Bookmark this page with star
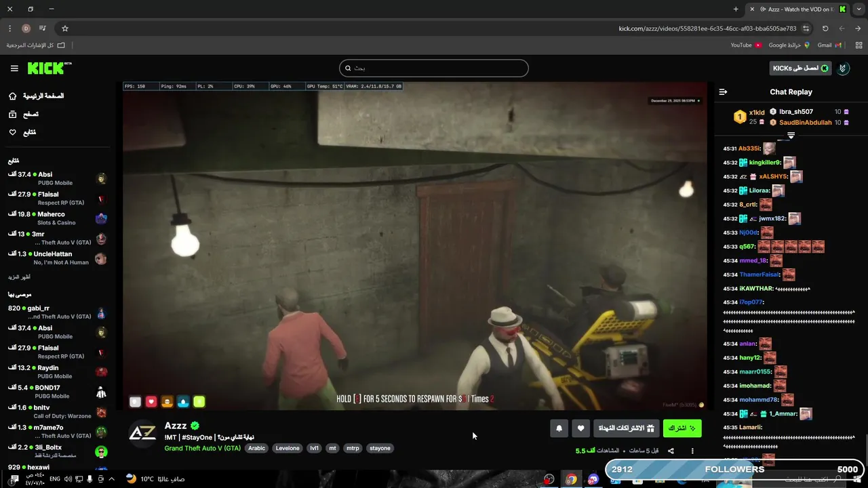Image resolution: width=868 pixels, height=488 pixels. pyautogui.click(x=65, y=28)
